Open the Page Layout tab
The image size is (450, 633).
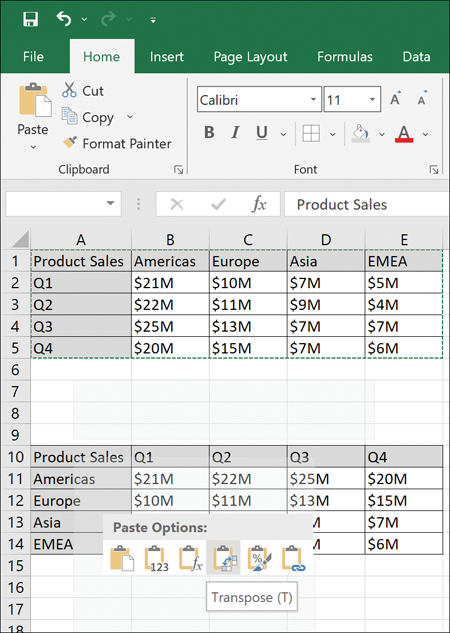(250, 57)
